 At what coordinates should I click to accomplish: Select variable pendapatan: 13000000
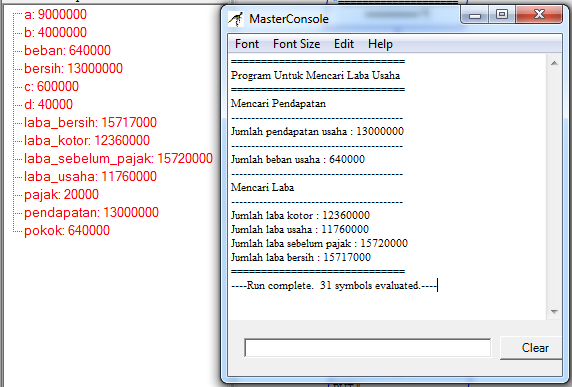pyautogui.click(x=91, y=212)
